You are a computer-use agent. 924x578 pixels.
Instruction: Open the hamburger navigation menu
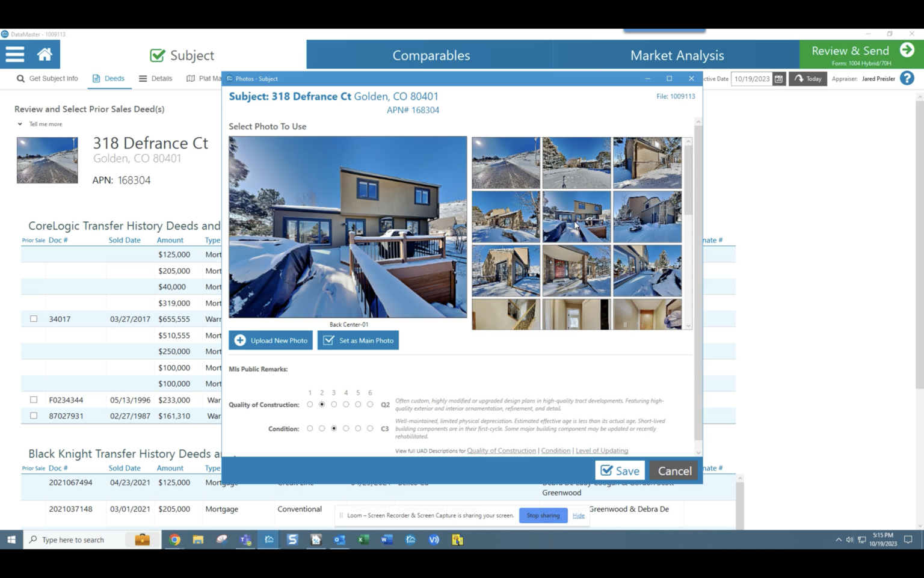pos(14,54)
